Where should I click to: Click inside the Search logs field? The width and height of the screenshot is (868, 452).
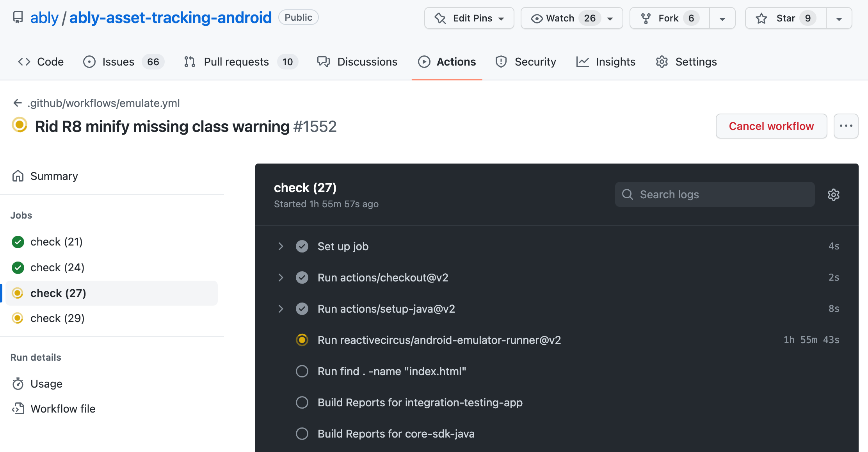pos(714,194)
